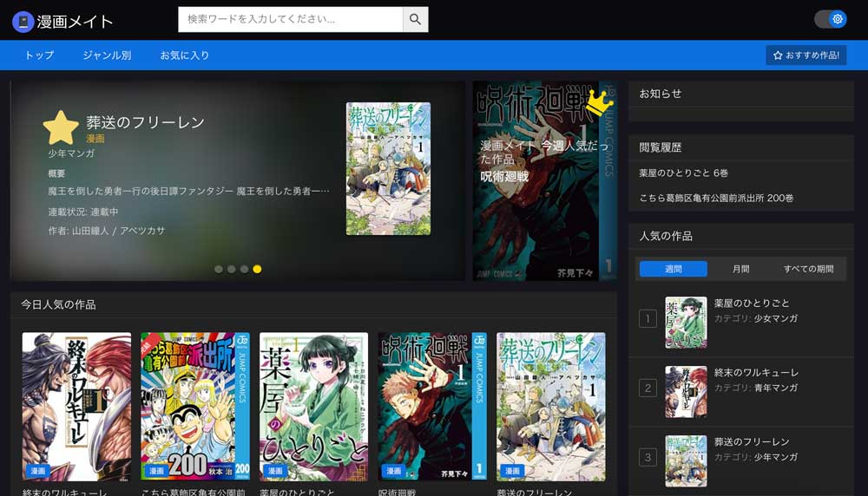Go to お気に入り page
The image size is (868, 496).
[184, 55]
